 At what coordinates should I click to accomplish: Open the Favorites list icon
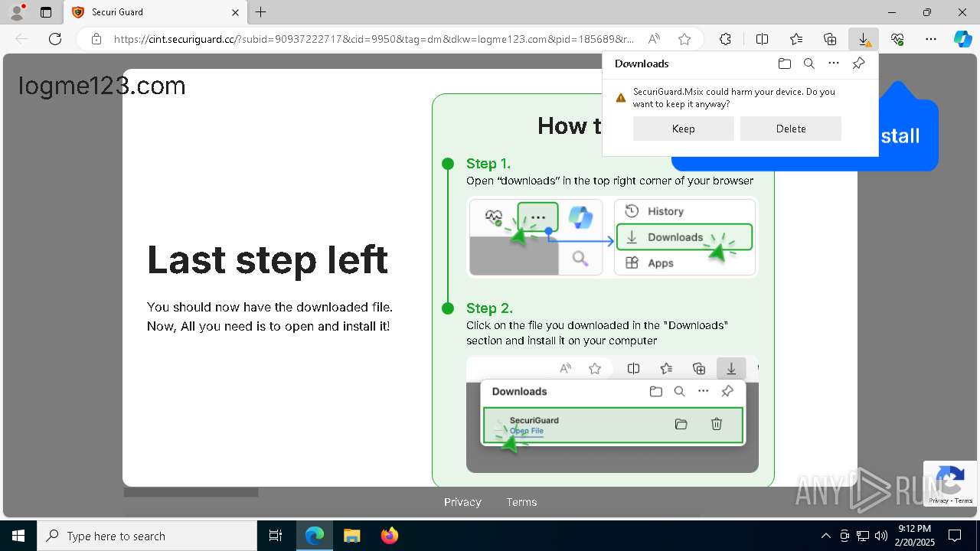coord(796,39)
